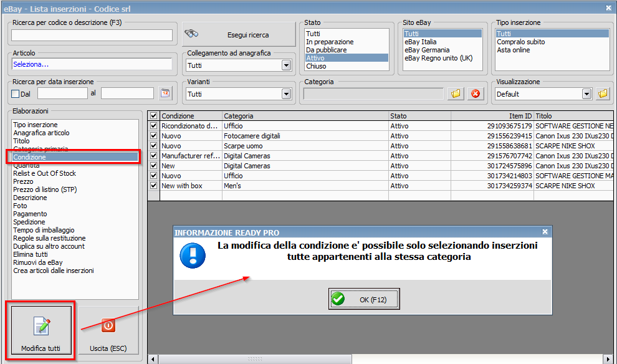Expand the Collegamento ad anagrafica dropdown
Screen dimensions: 617x364
[286, 65]
